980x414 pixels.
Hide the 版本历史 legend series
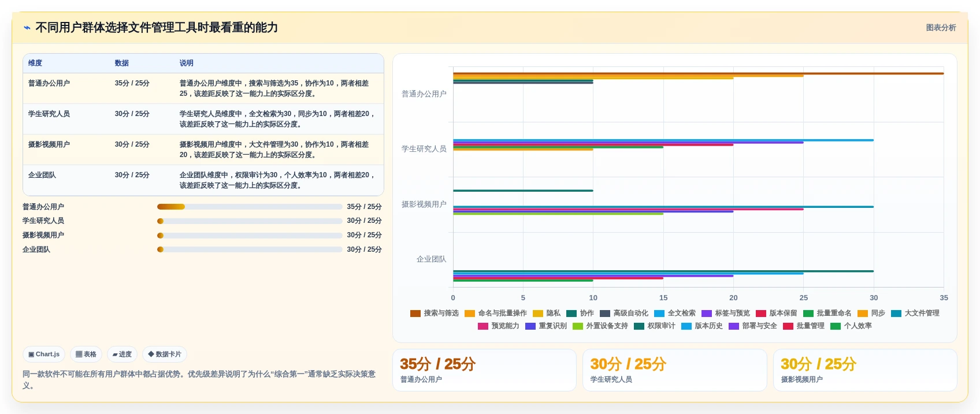tap(701, 326)
